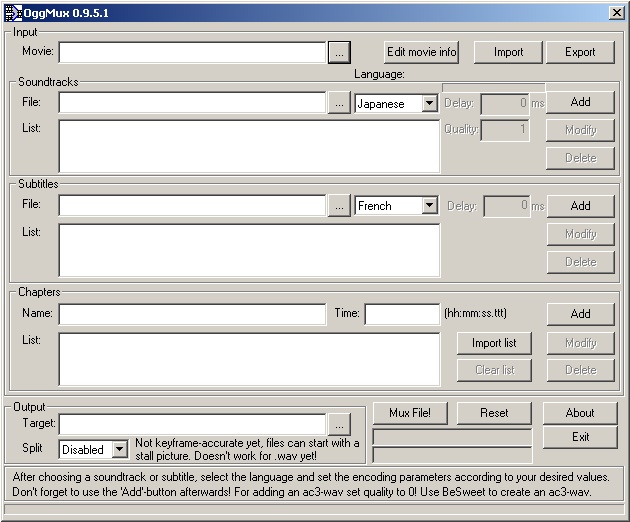Click inside the Soundtracks list box
Screen dimensions: 630x522
tap(249, 146)
